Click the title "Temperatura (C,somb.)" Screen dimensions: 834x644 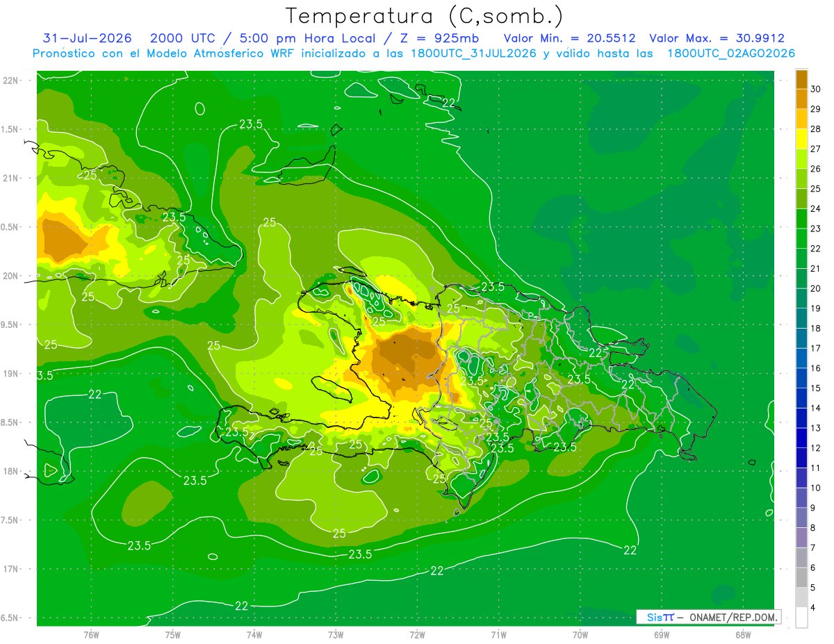424,16
